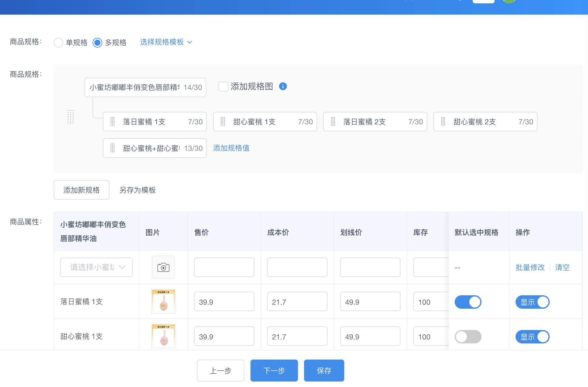Turn off default spec toggle for 落日蜜橘 1支

pyautogui.click(x=468, y=302)
